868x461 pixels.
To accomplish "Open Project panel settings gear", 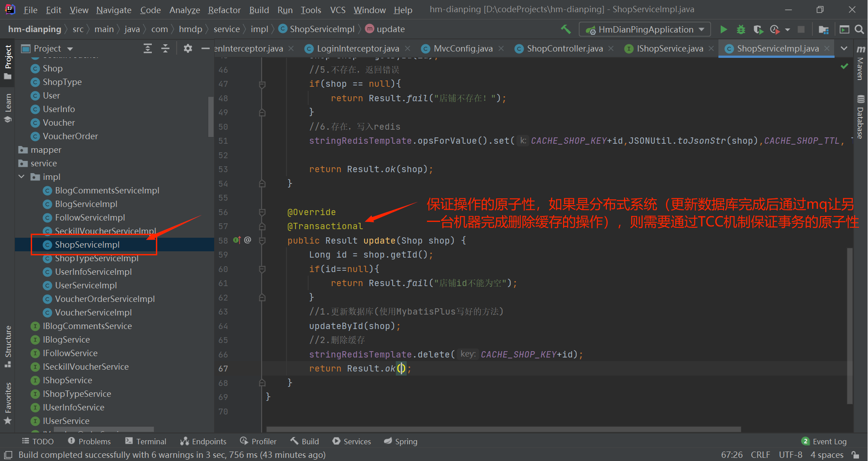I will (x=188, y=48).
